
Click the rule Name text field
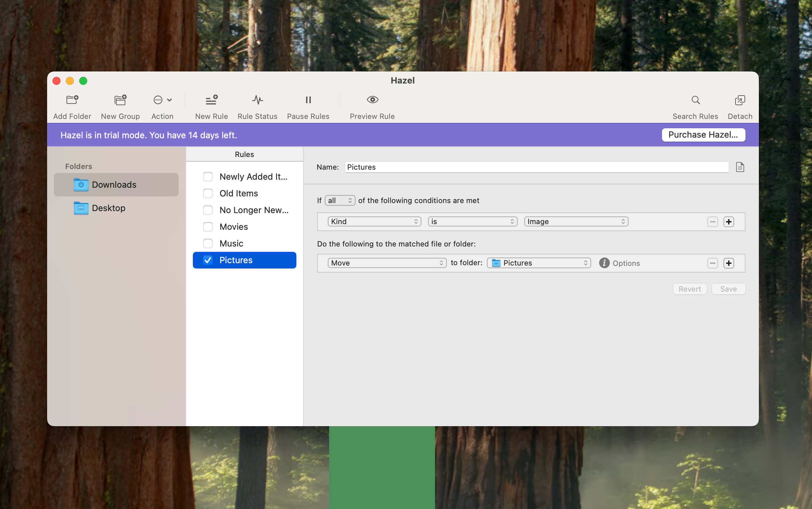coord(537,167)
